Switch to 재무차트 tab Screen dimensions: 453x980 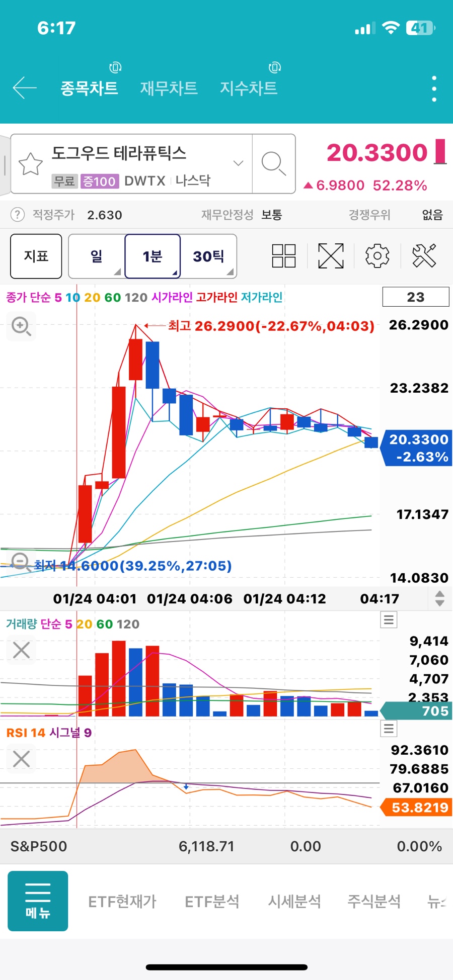point(169,88)
